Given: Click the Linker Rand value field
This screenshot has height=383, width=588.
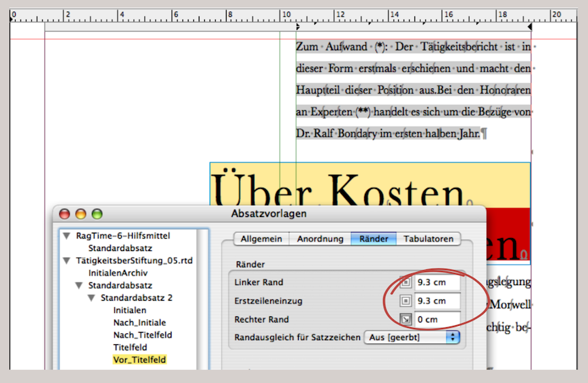Looking at the screenshot, I should (437, 282).
